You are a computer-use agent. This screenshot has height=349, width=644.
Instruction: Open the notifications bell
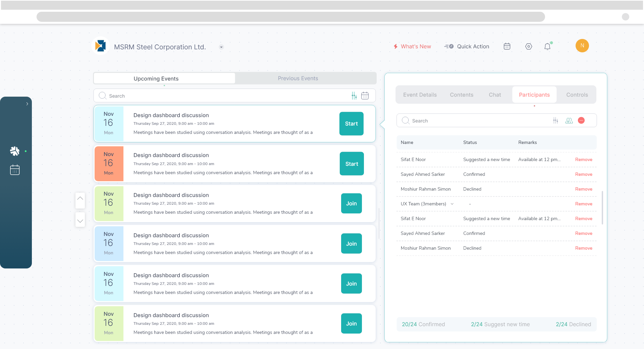(547, 46)
